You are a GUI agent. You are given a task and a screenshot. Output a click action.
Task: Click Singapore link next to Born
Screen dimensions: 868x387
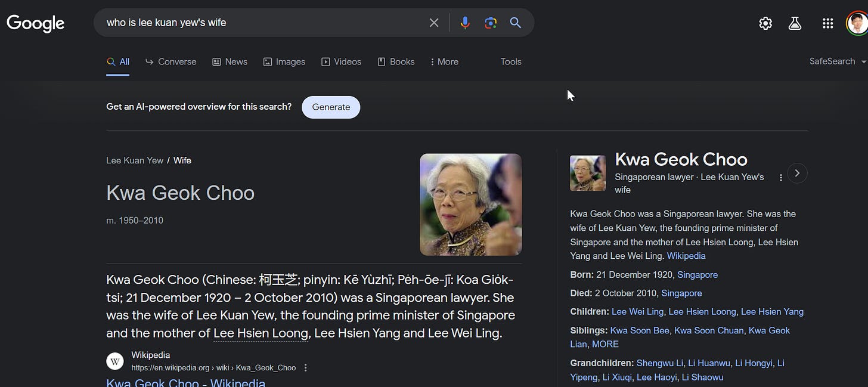click(697, 275)
